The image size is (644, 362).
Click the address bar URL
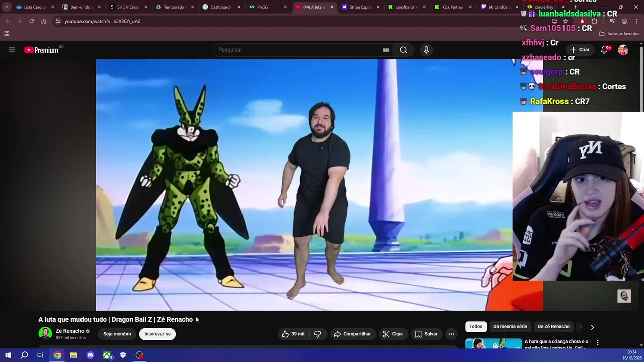click(103, 21)
